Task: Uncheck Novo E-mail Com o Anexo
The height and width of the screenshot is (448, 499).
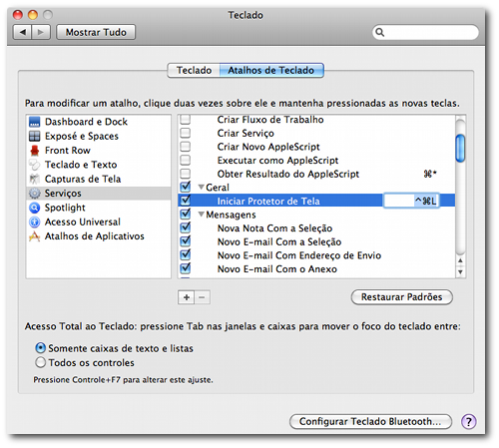Action: pos(185,268)
